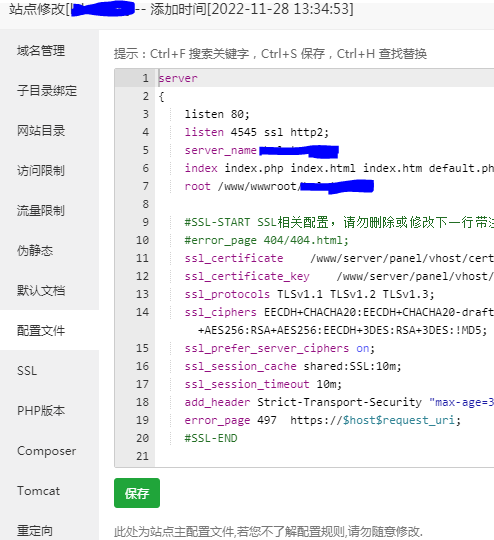Image resolution: width=494 pixels, height=540 pixels.
Task: Click line number 20 in gutter
Action: [142, 438]
